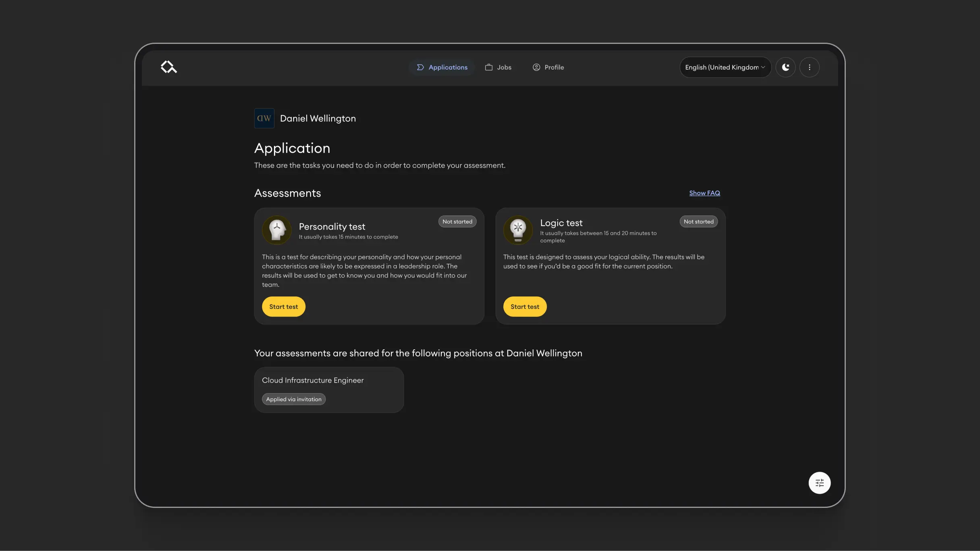Open the three-dot more options menu
This screenshot has width=980, height=551.
(809, 67)
